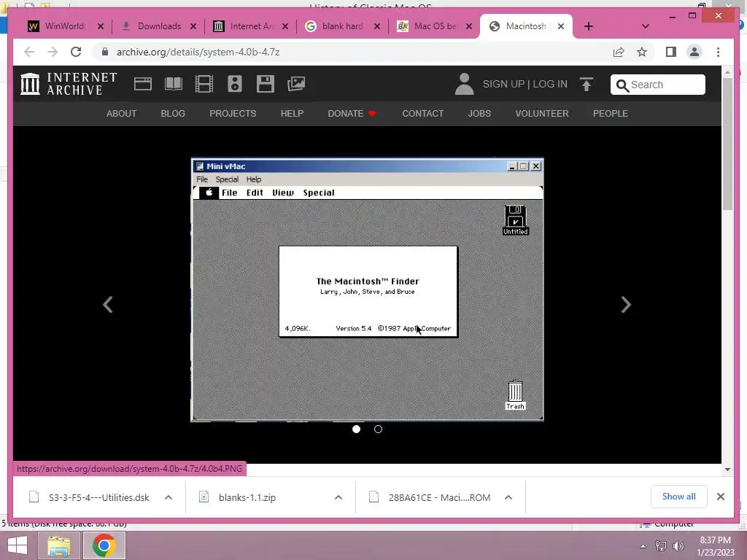
Task: Toggle the Chrome side panel icon
Action: pos(671,52)
